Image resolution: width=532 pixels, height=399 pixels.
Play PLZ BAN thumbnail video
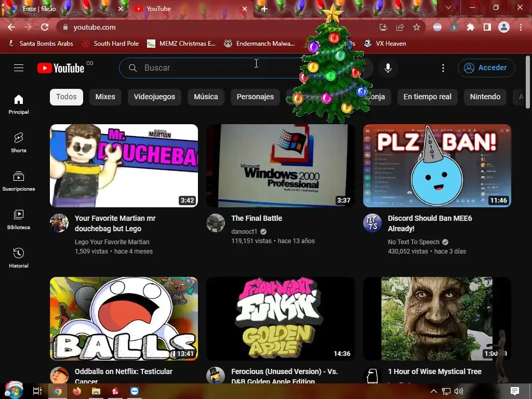pyautogui.click(x=437, y=166)
